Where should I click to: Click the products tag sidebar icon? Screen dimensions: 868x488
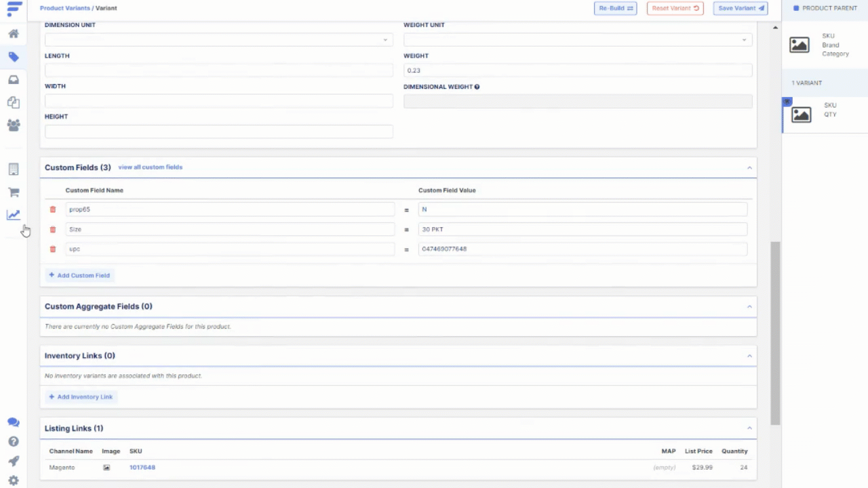(14, 57)
